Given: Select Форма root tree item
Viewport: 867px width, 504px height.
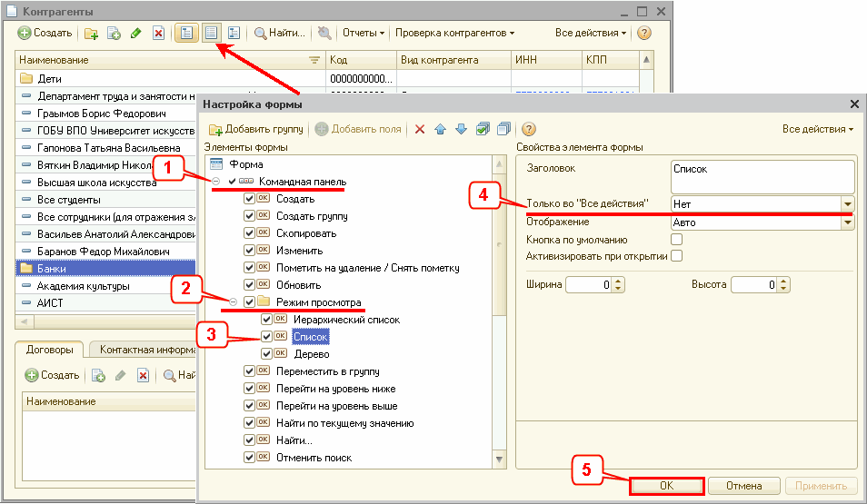Looking at the screenshot, I should [x=246, y=164].
